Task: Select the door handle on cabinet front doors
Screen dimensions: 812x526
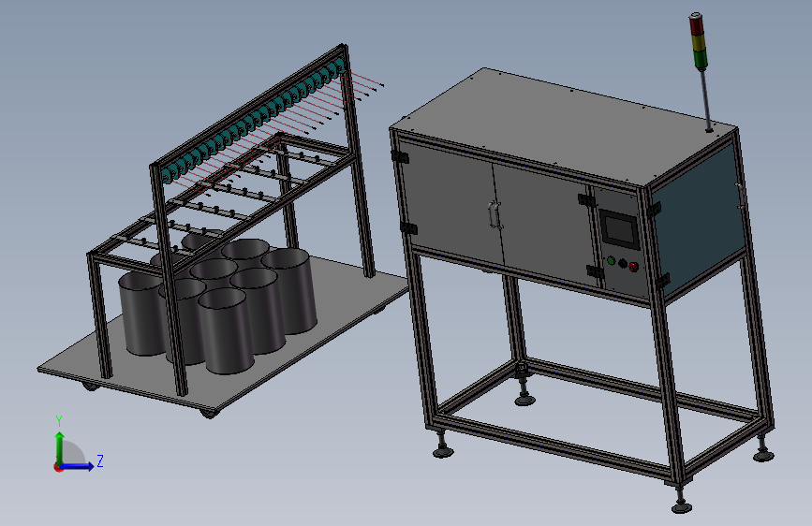Action: coord(495,215)
